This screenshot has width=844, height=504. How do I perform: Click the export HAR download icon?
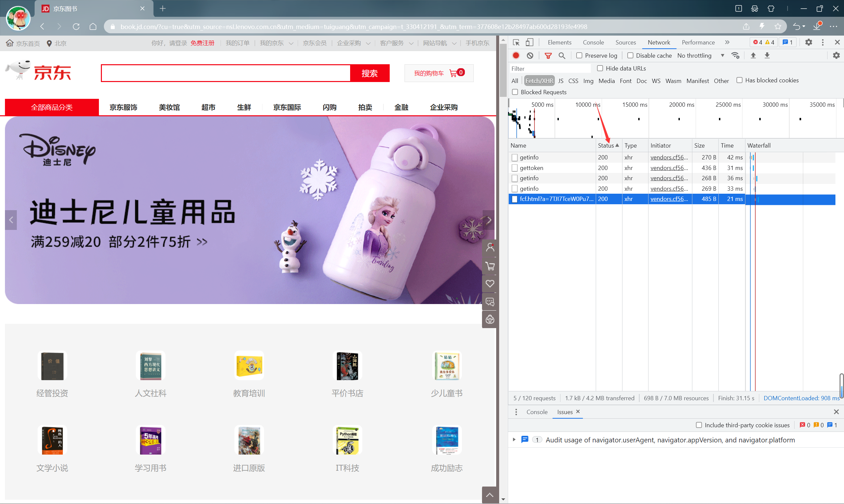767,55
